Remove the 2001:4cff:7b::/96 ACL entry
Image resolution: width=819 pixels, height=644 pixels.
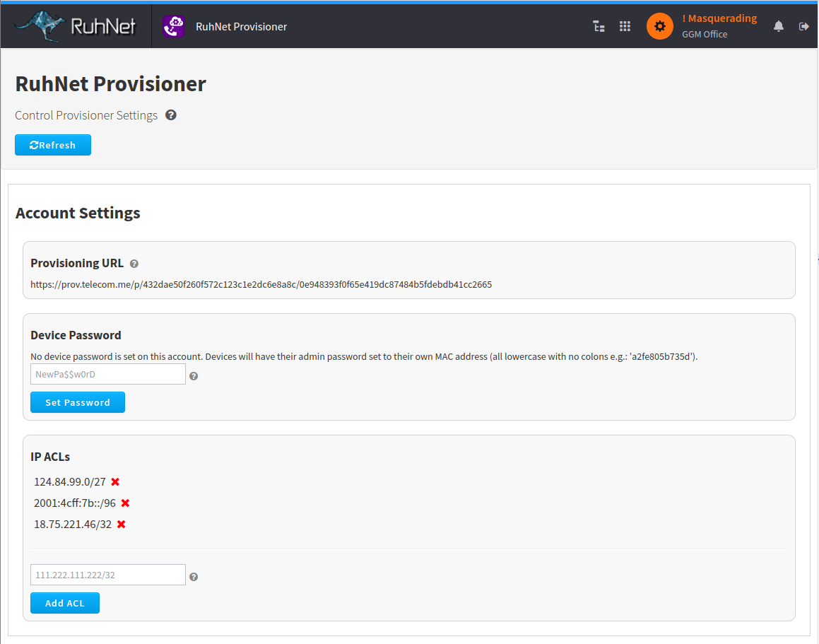125,503
